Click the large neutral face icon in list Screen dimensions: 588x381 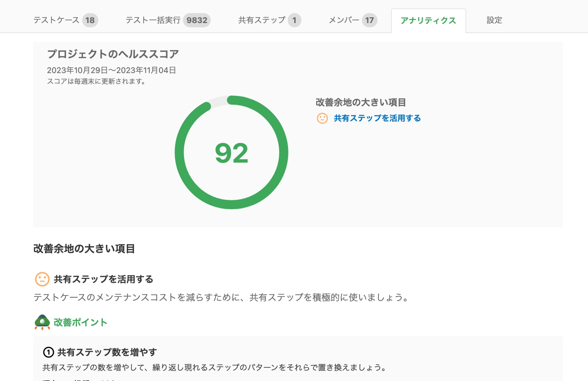42,279
